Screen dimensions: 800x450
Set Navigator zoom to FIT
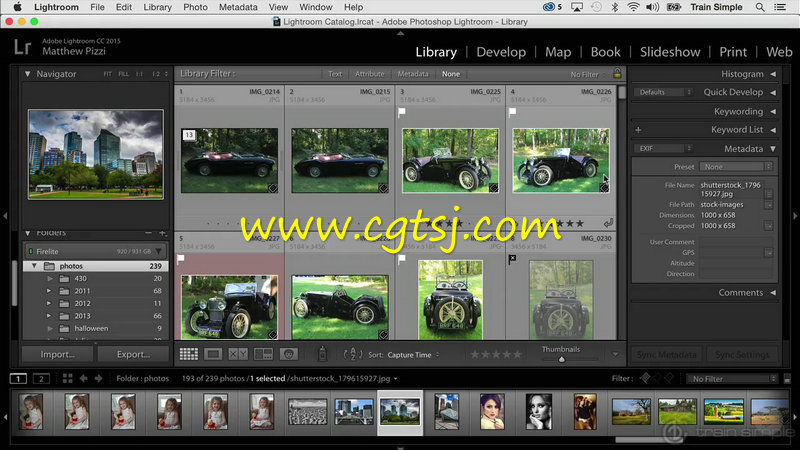point(107,74)
